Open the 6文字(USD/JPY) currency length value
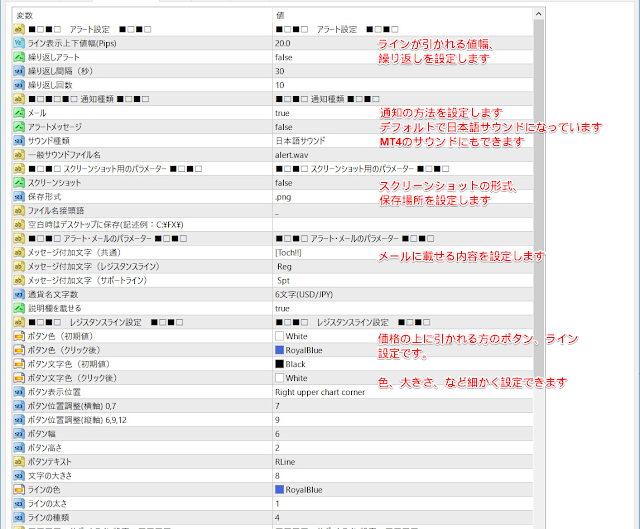Image resolution: width=640 pixels, height=529 pixels. tap(304, 294)
